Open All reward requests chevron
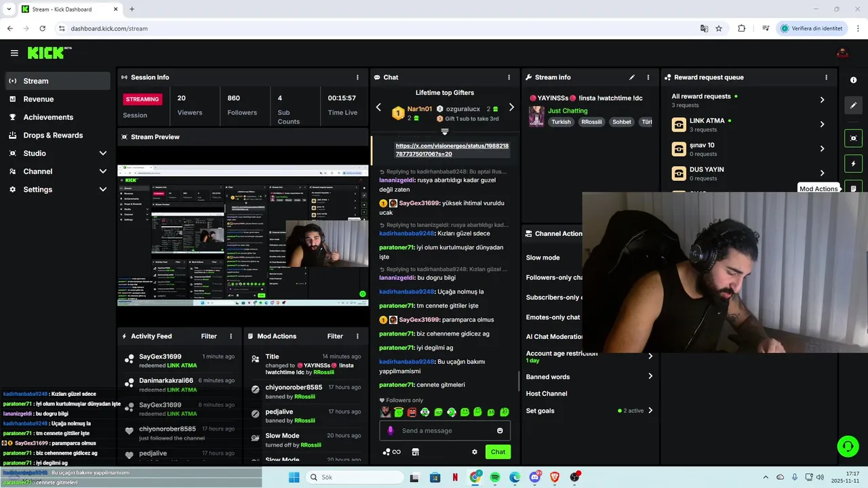868x488 pixels. (822, 100)
